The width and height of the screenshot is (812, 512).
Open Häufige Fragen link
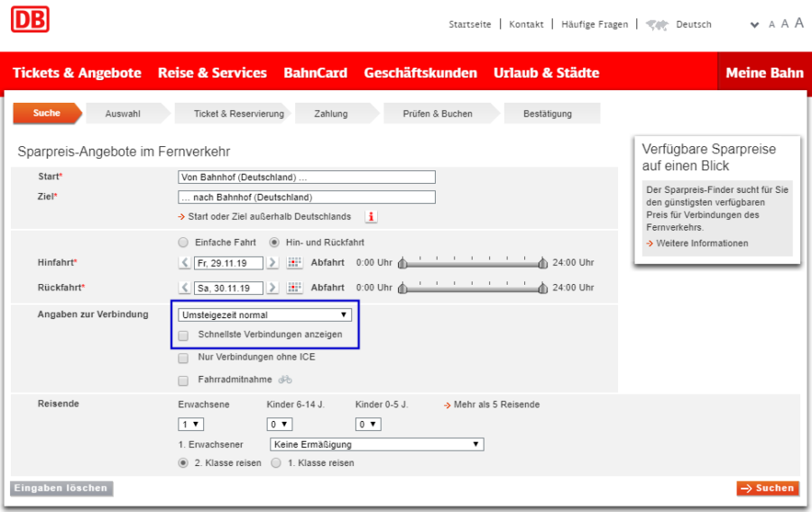tap(595, 24)
